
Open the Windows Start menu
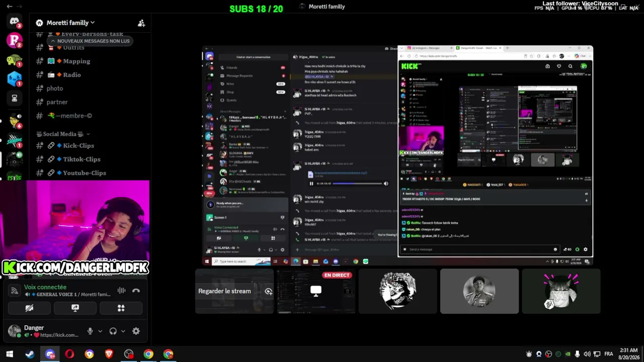pyautogui.click(x=9, y=354)
